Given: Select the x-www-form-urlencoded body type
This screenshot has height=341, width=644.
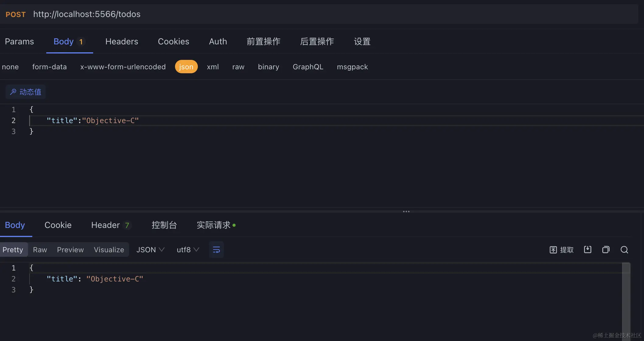Looking at the screenshot, I should [x=123, y=67].
